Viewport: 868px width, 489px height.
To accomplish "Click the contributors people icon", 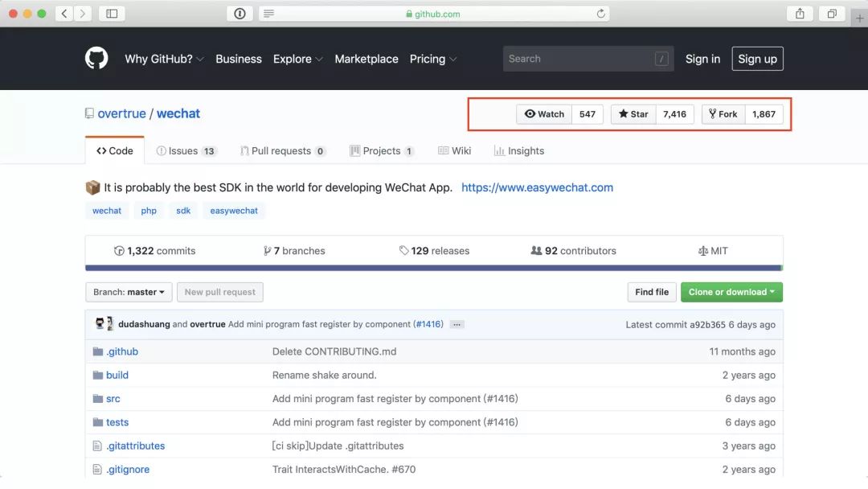I will [x=536, y=251].
